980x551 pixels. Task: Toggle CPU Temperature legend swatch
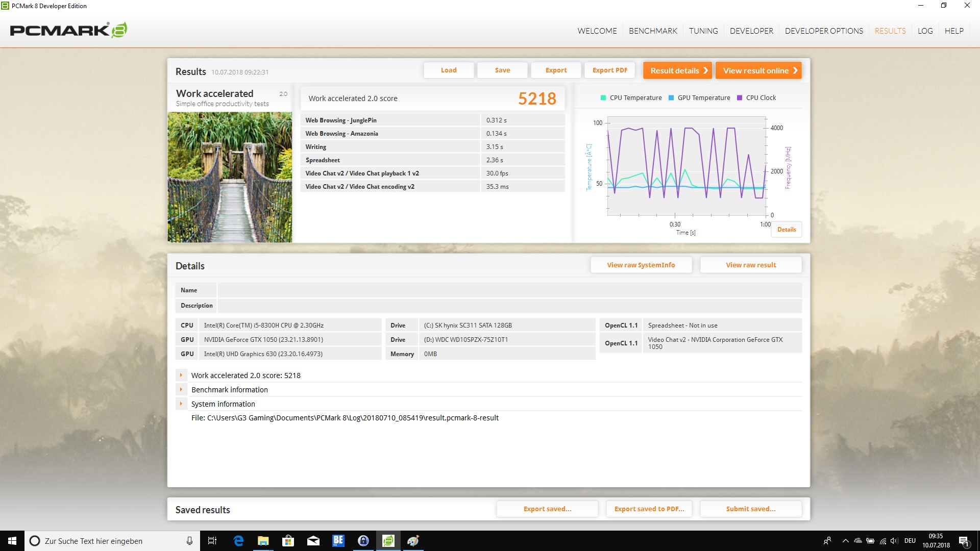tap(603, 98)
